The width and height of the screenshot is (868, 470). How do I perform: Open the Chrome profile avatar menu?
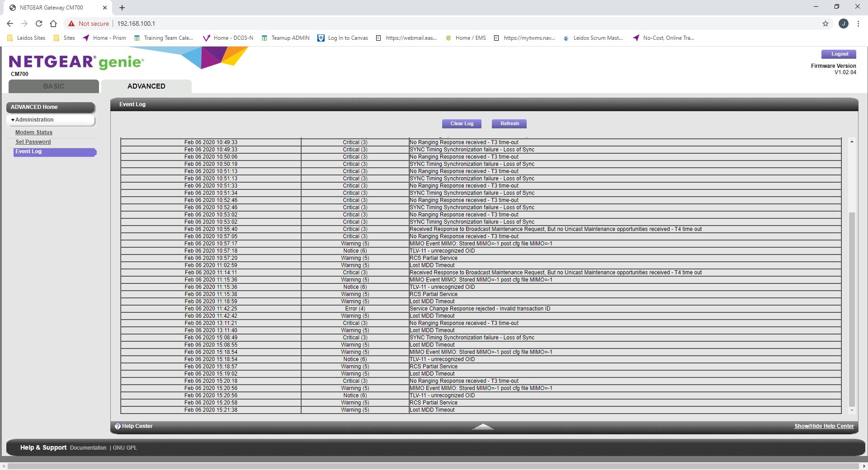[844, 23]
